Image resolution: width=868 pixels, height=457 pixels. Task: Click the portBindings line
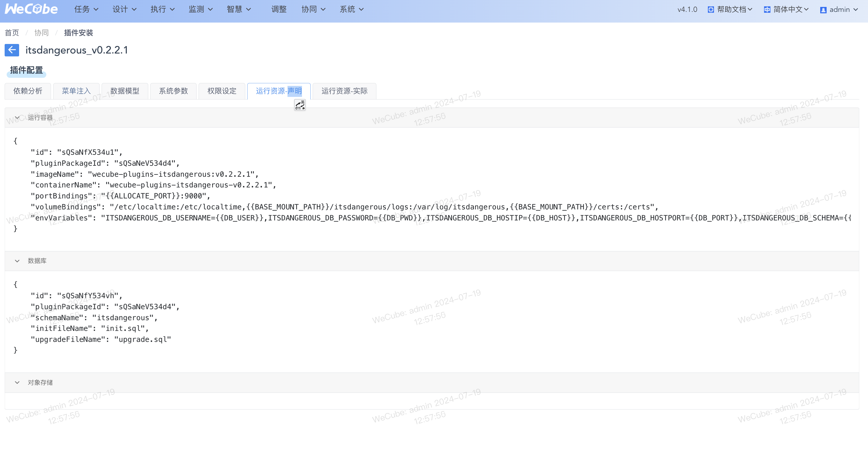pyautogui.click(x=120, y=196)
